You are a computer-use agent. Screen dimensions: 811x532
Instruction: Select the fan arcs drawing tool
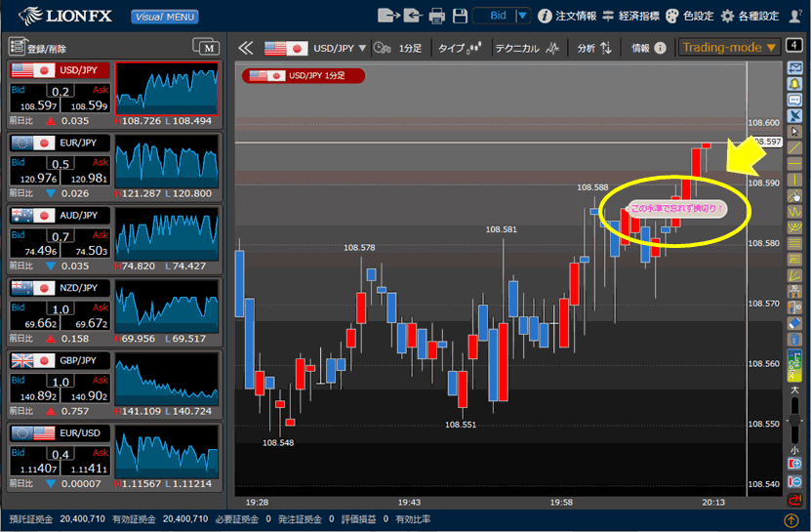[794, 227]
